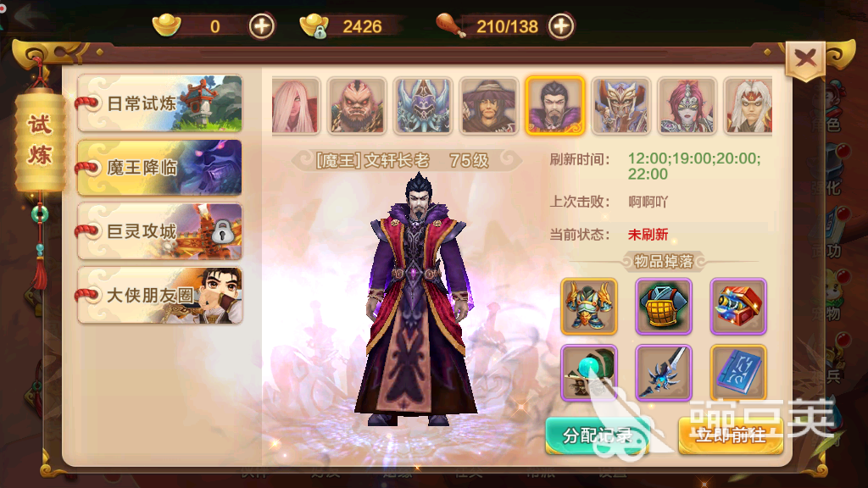Select the golden masked boss portrait
This screenshot has width=868, height=488.
pos(621,106)
